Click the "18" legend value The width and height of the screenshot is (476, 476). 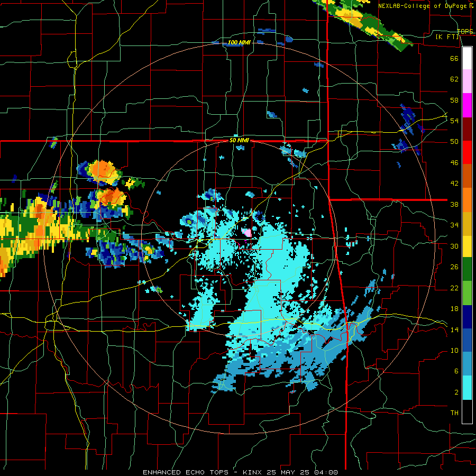(x=454, y=309)
